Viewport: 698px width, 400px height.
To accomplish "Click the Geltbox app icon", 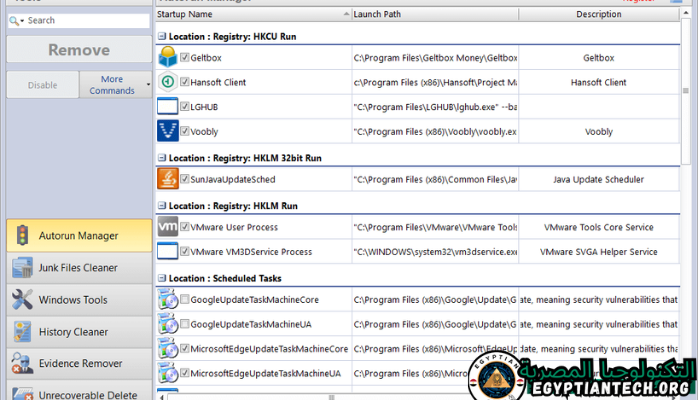I will click(x=168, y=57).
